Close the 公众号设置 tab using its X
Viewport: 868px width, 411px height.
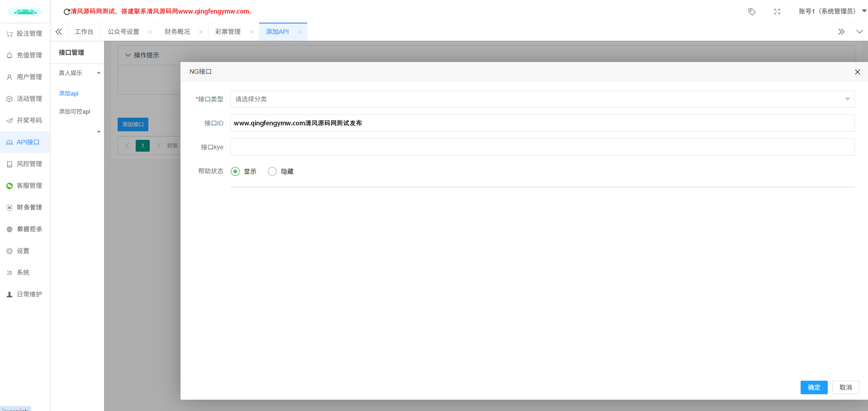point(150,32)
